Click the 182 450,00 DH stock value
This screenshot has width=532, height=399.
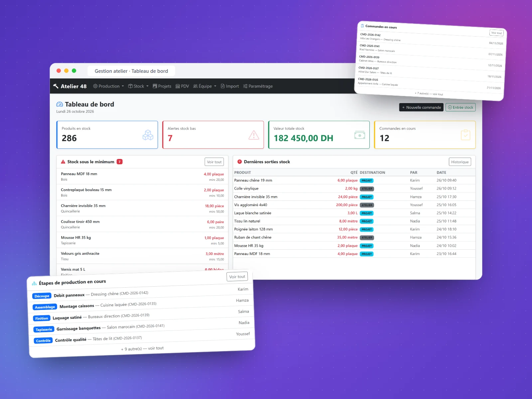pyautogui.click(x=303, y=138)
